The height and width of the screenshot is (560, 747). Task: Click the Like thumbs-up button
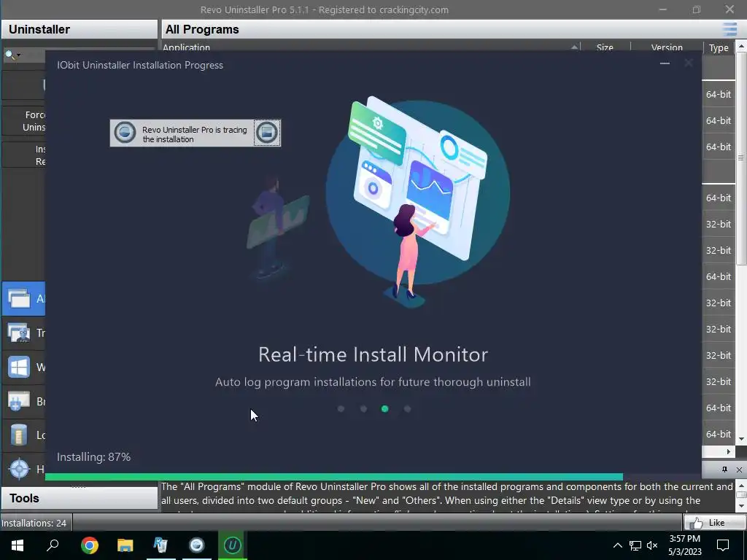click(x=714, y=523)
